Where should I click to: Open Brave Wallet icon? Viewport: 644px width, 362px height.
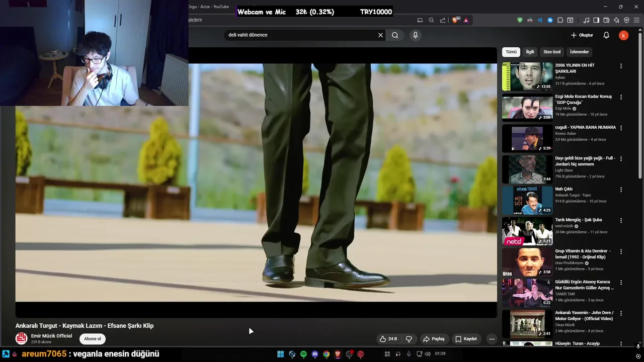[606, 20]
